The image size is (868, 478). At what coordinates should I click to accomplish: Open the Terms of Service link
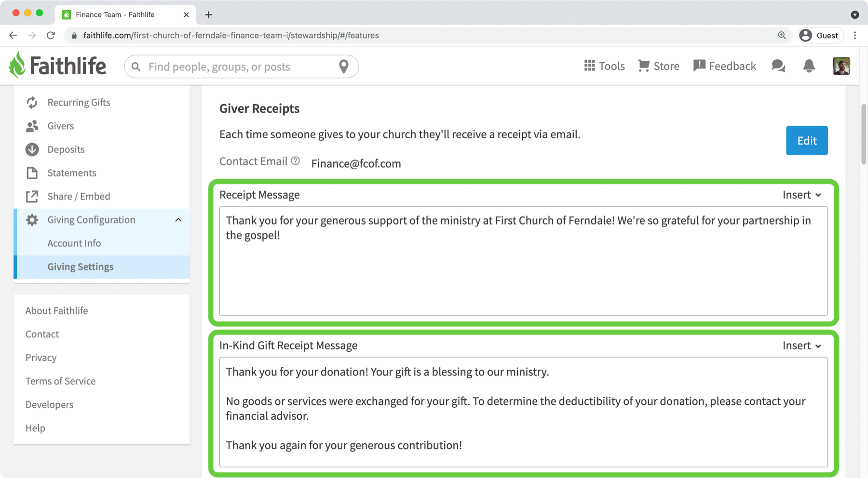click(x=60, y=381)
